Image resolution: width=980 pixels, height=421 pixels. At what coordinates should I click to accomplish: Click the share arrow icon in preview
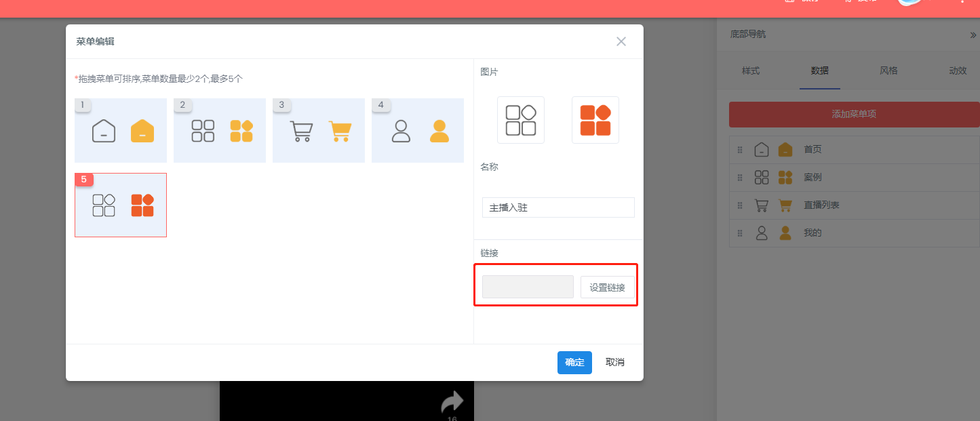coord(452,401)
